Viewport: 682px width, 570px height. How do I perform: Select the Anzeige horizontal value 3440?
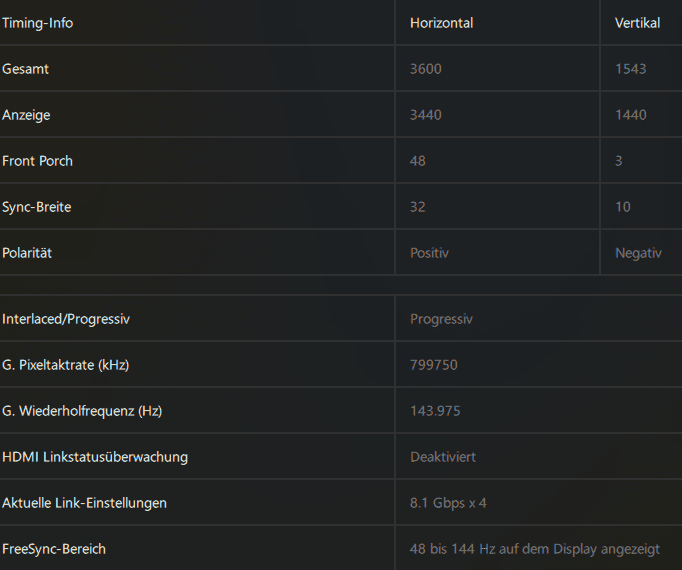tap(425, 115)
